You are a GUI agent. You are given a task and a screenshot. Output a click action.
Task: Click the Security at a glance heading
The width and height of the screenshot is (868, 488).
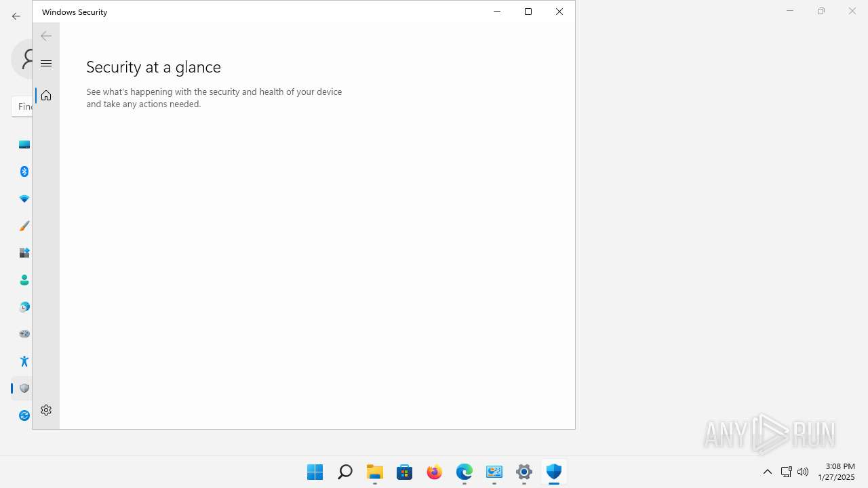[x=154, y=66]
